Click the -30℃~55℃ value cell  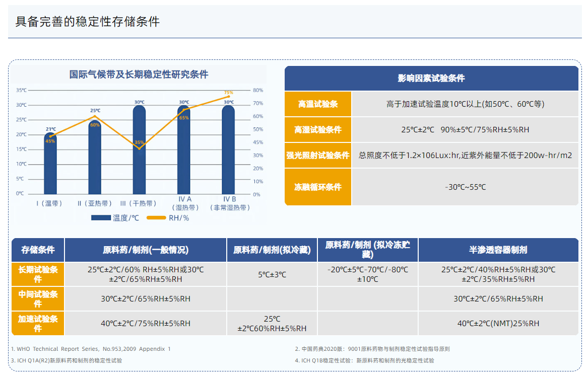click(x=465, y=187)
